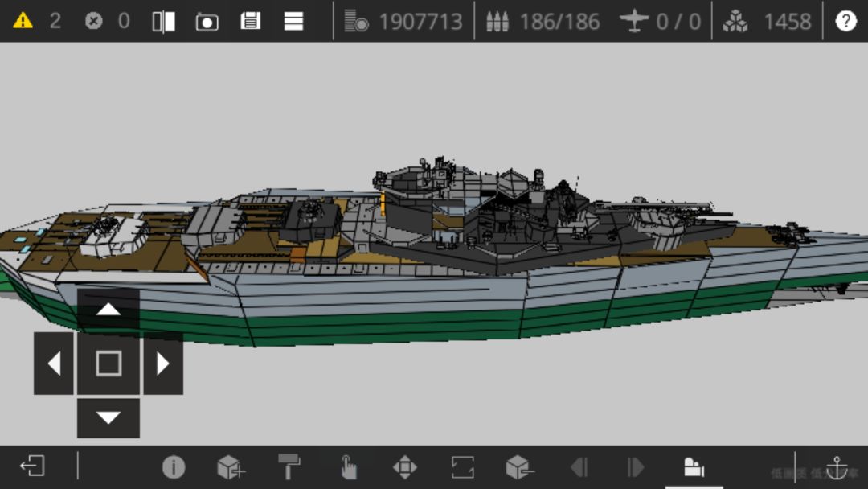Select the dark second gun turret on ship
This screenshot has width=868, height=489.
click(311, 220)
